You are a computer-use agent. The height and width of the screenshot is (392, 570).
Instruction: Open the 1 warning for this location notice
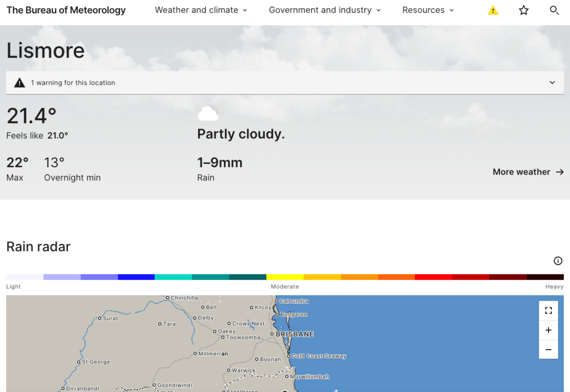click(74, 82)
